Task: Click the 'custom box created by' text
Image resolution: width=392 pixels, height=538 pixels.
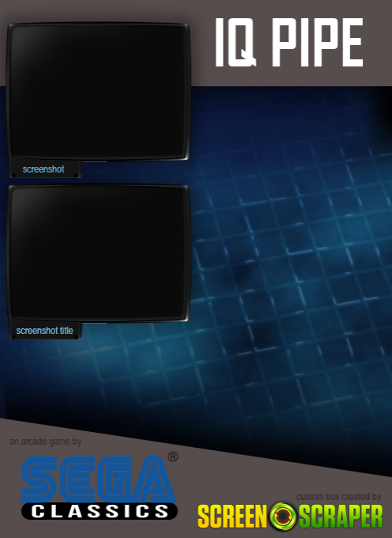Action: click(x=338, y=497)
